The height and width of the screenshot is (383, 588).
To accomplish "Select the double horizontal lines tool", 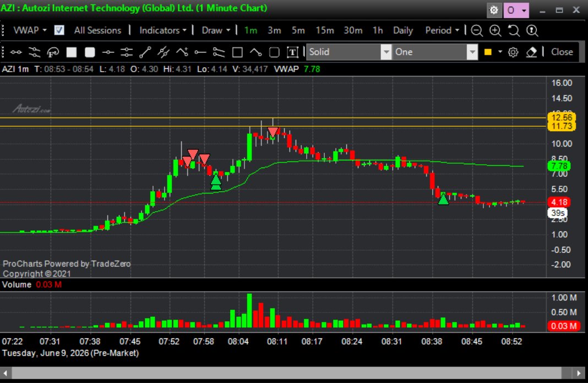I will (127, 52).
